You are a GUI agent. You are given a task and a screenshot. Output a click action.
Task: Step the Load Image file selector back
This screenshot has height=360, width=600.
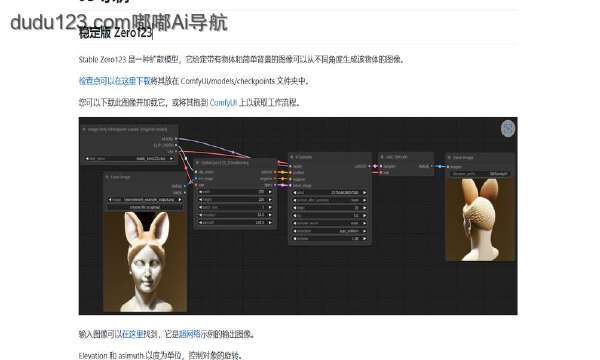[110, 200]
